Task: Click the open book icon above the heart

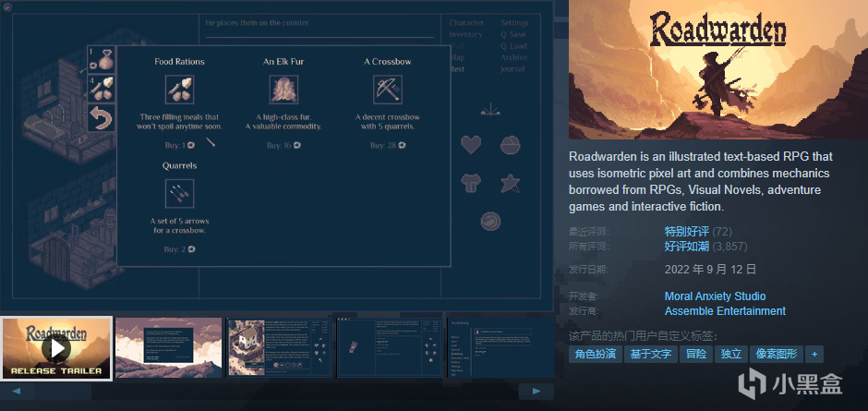Action: pos(491,111)
